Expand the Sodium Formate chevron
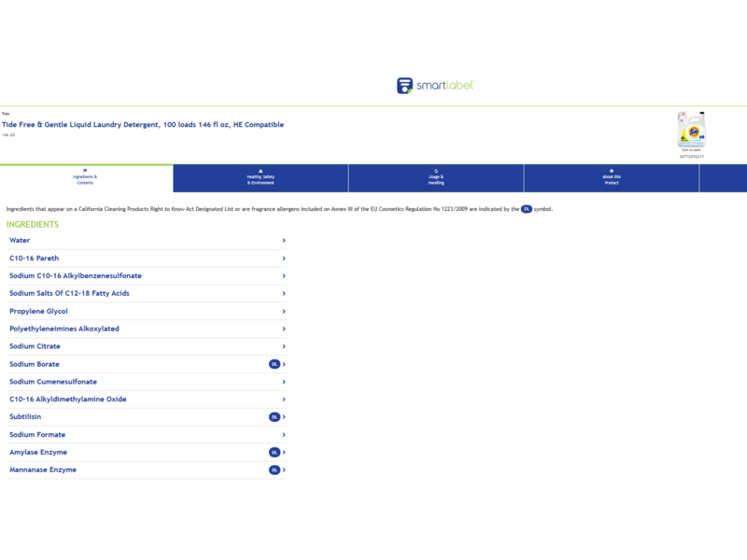Image resolution: width=747 pixels, height=560 pixels. point(284,435)
